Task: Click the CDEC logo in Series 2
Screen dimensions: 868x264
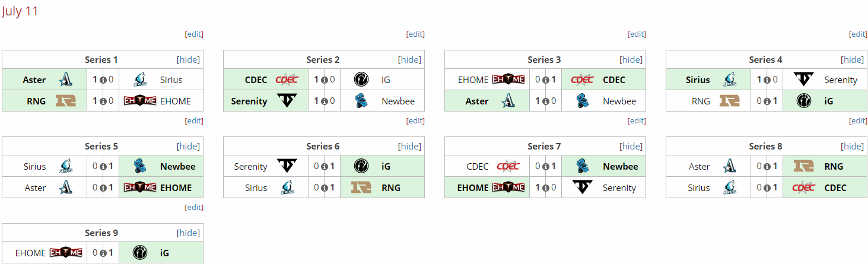Action: coord(287,79)
